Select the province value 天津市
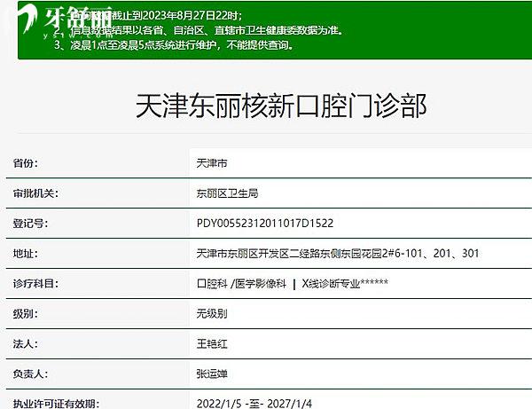 pos(211,164)
